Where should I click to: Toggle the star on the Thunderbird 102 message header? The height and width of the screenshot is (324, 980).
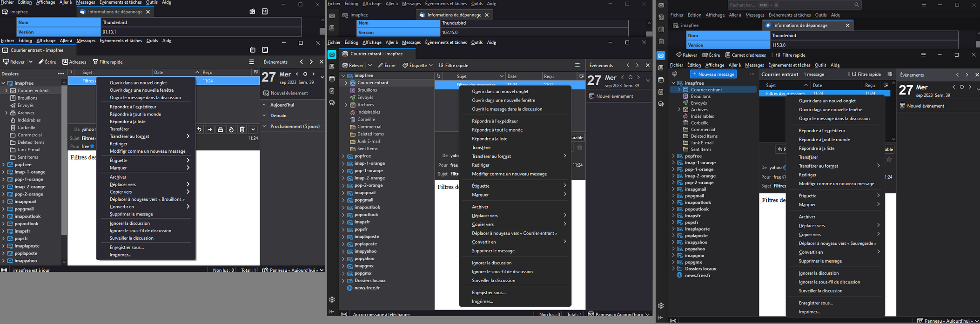(x=579, y=148)
